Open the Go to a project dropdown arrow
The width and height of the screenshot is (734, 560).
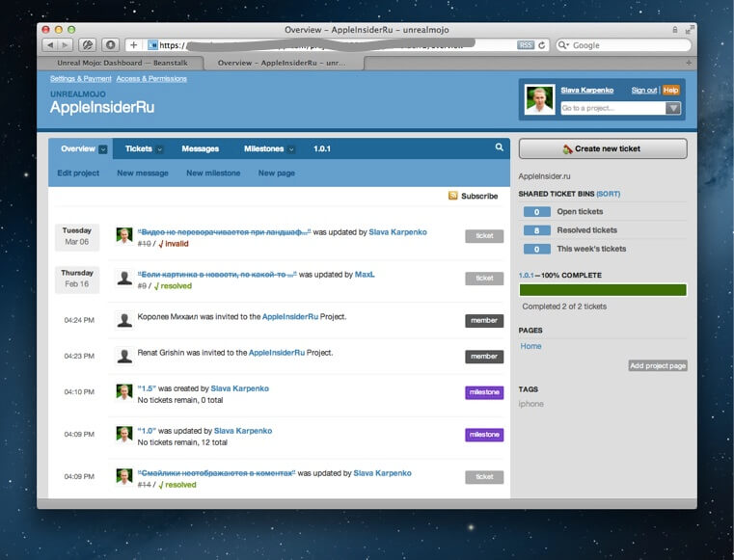pos(672,108)
